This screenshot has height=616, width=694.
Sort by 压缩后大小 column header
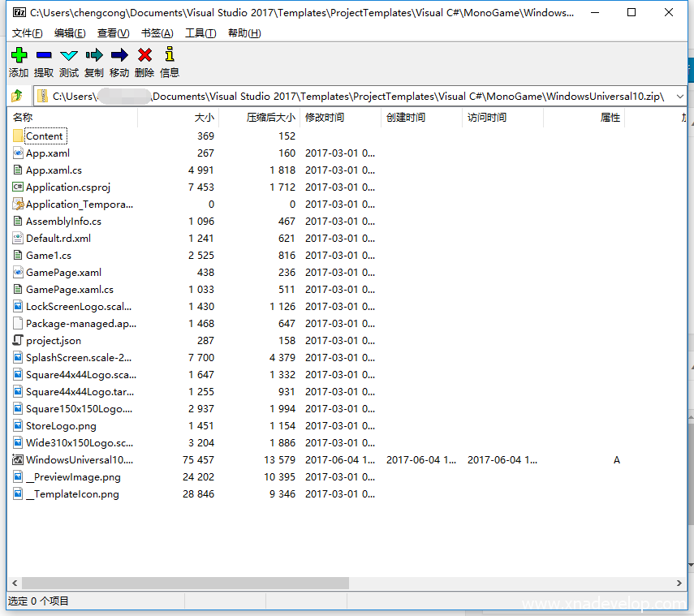tap(260, 118)
